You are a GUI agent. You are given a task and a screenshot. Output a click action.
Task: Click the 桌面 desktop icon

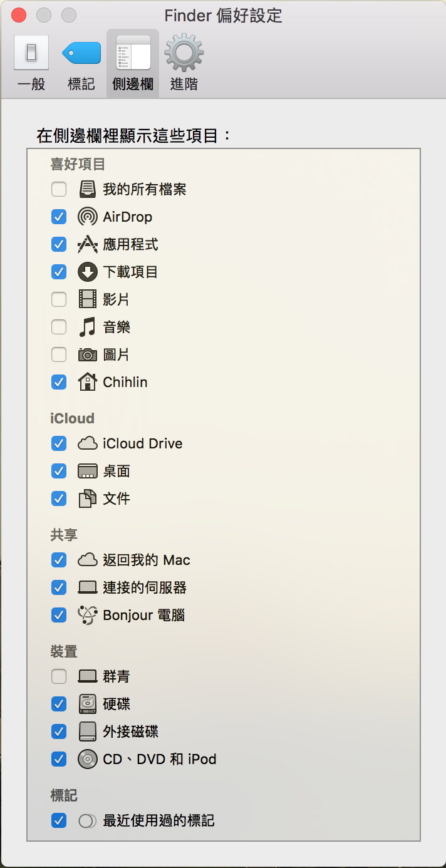tap(88, 471)
